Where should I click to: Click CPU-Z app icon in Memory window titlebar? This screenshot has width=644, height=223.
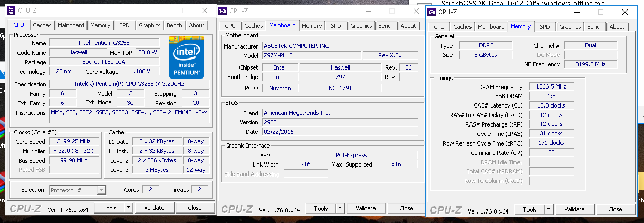pos(431,12)
